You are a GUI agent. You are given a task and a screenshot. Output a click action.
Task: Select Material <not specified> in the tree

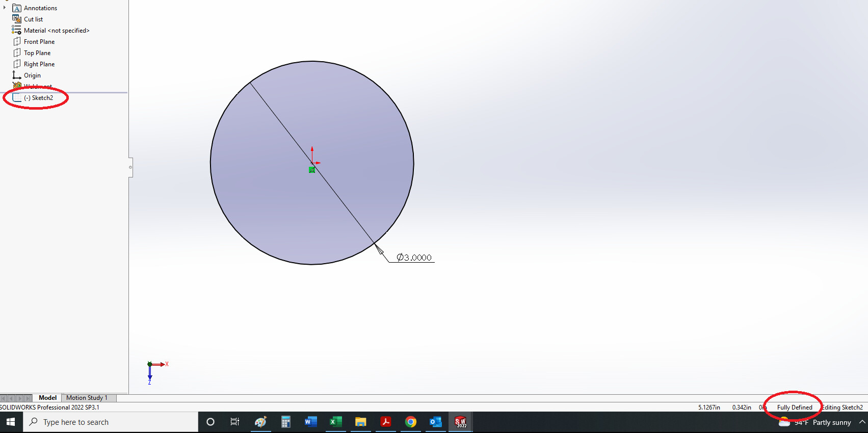[x=57, y=31]
